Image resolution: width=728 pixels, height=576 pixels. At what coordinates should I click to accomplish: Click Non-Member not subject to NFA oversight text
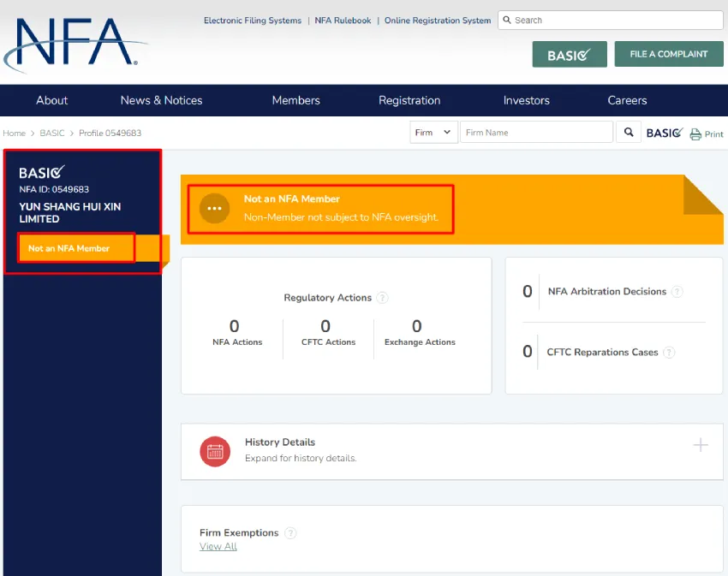341,217
